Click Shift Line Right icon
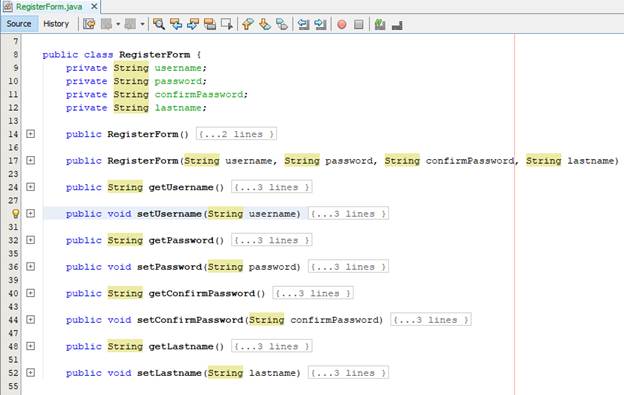This screenshot has height=395, width=624. click(x=320, y=24)
